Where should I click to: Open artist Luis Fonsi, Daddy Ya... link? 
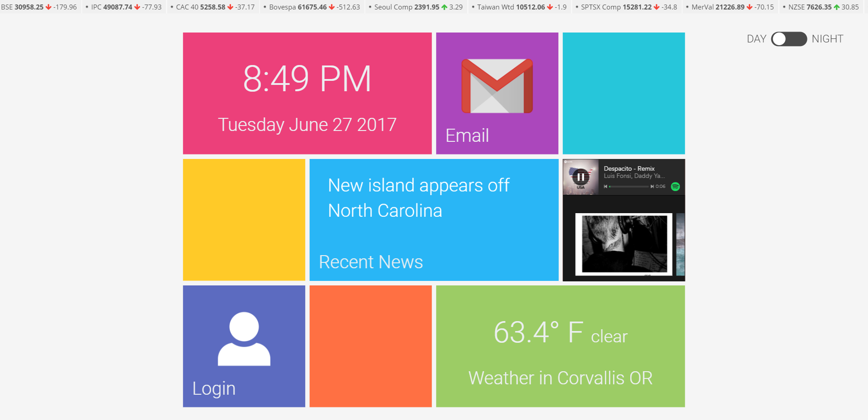tap(634, 176)
